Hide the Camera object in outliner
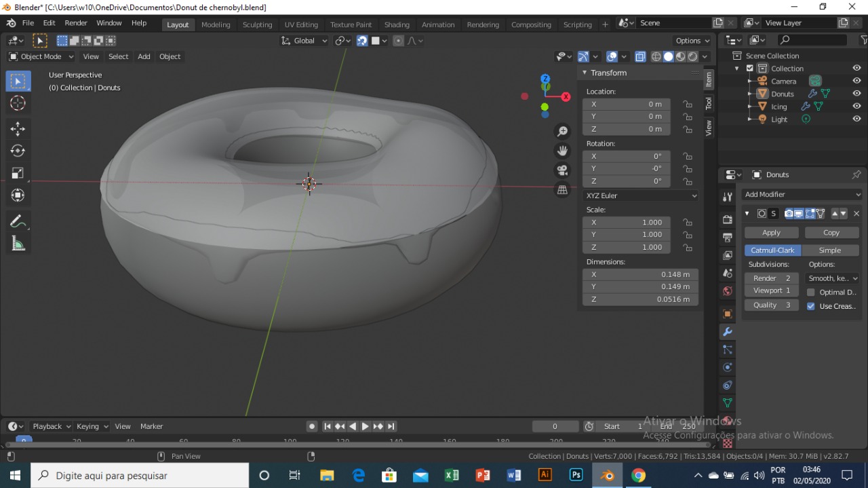 coord(857,81)
